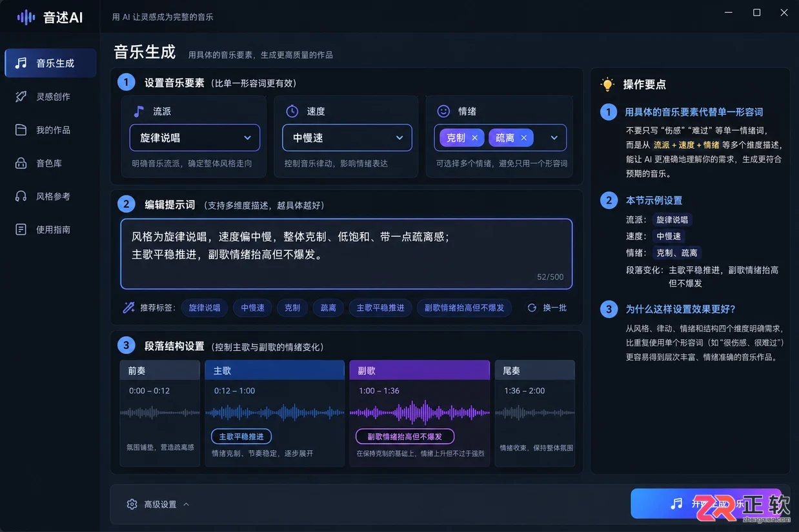
Task: Click the heading 用具体的音乐要素代替单一形容词
Action: (x=694, y=112)
